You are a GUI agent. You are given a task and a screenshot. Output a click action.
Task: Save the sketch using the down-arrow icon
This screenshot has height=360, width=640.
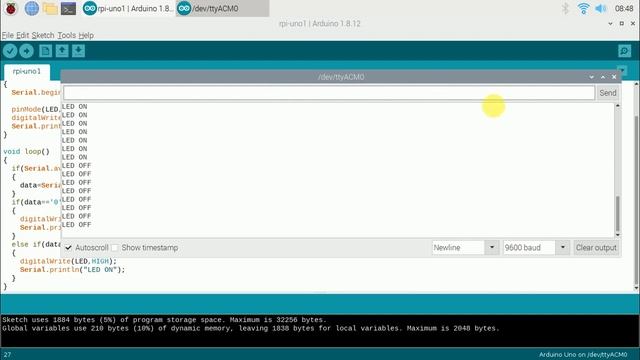pos(78,51)
